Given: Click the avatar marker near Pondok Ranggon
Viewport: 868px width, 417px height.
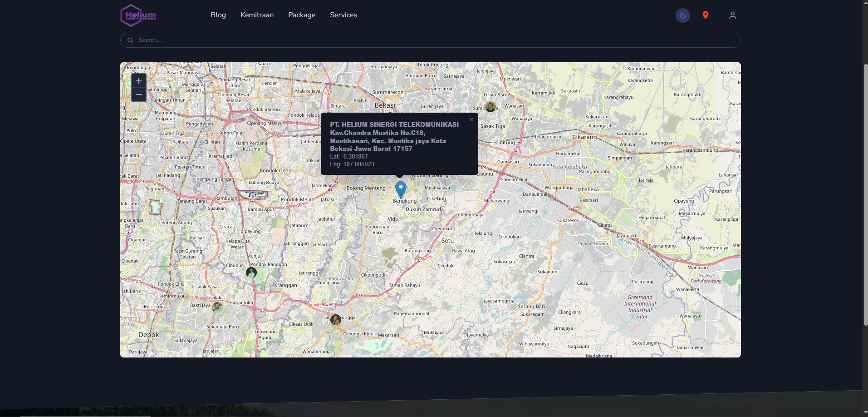Looking at the screenshot, I should [x=251, y=273].
